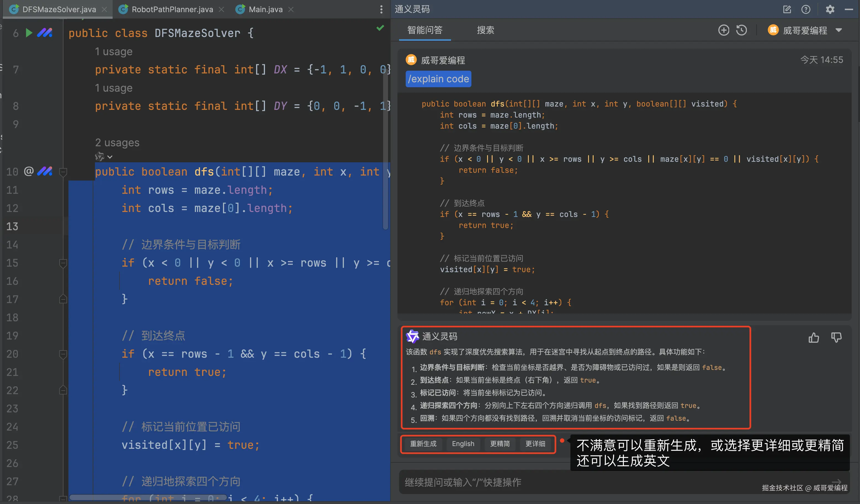Click the 威哥爱编程 account avatar in the header
The width and height of the screenshot is (860, 504).
[x=773, y=30]
